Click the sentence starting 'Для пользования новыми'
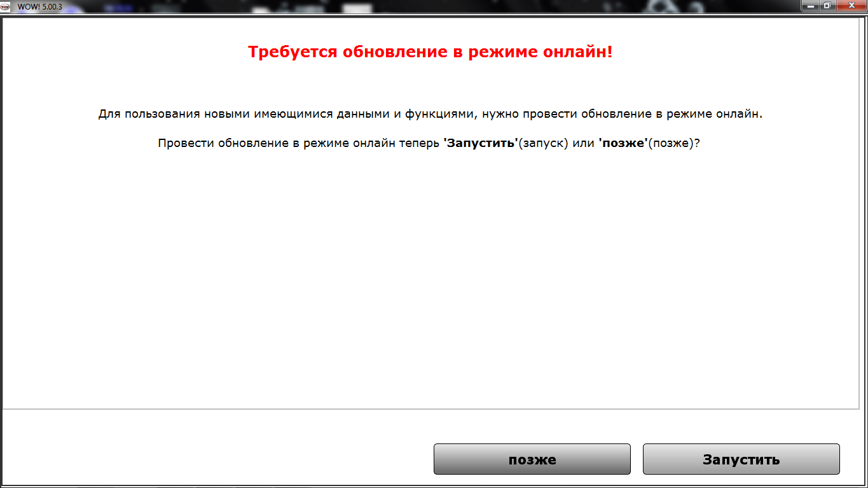This screenshot has width=868, height=488. coord(430,114)
